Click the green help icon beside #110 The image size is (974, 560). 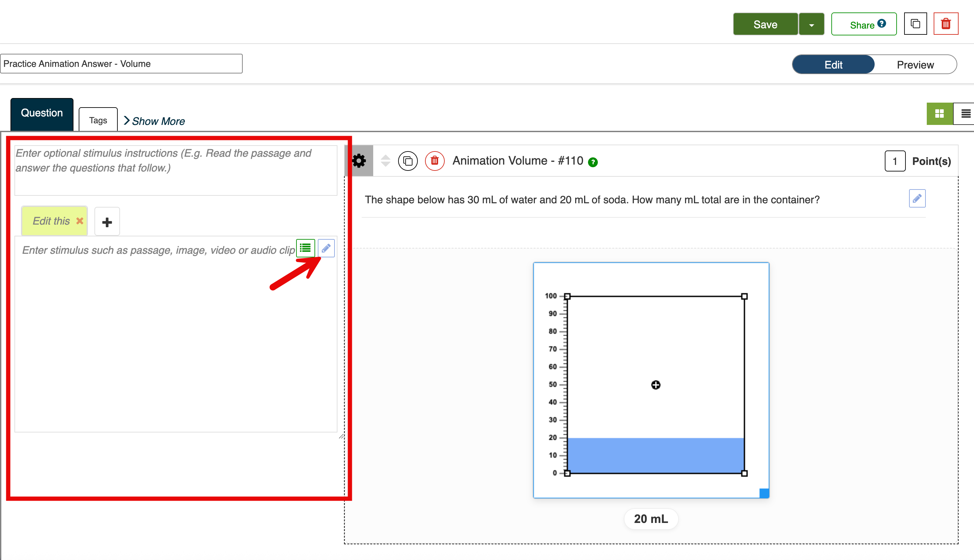593,162
